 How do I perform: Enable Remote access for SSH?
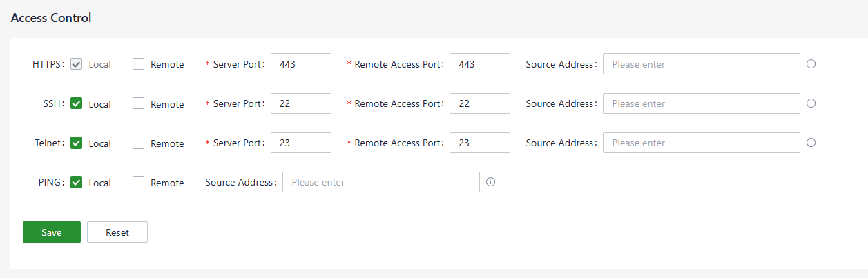pos(139,103)
